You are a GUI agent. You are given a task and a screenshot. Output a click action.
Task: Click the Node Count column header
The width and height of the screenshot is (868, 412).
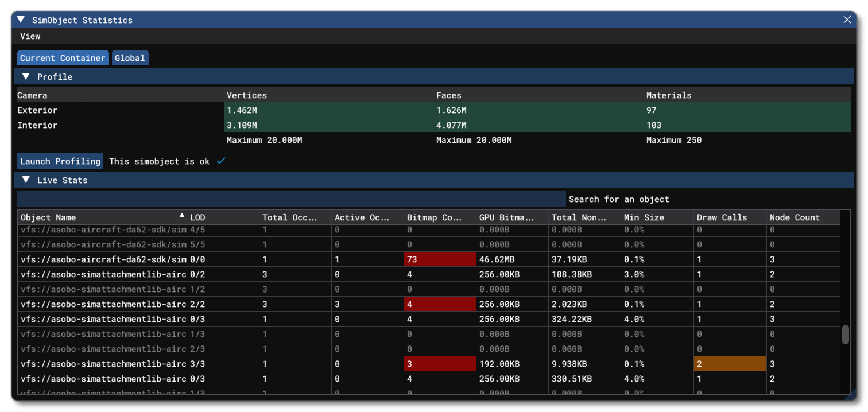click(795, 217)
